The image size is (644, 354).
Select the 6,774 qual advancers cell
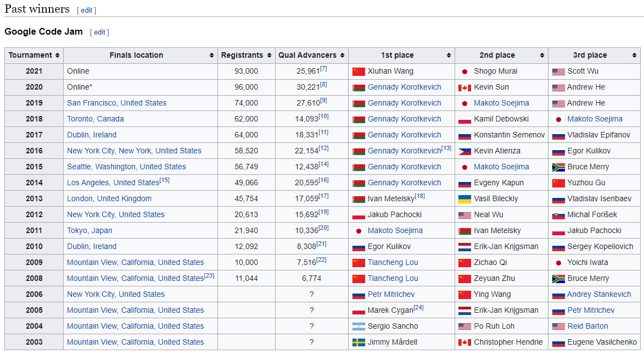(x=312, y=278)
